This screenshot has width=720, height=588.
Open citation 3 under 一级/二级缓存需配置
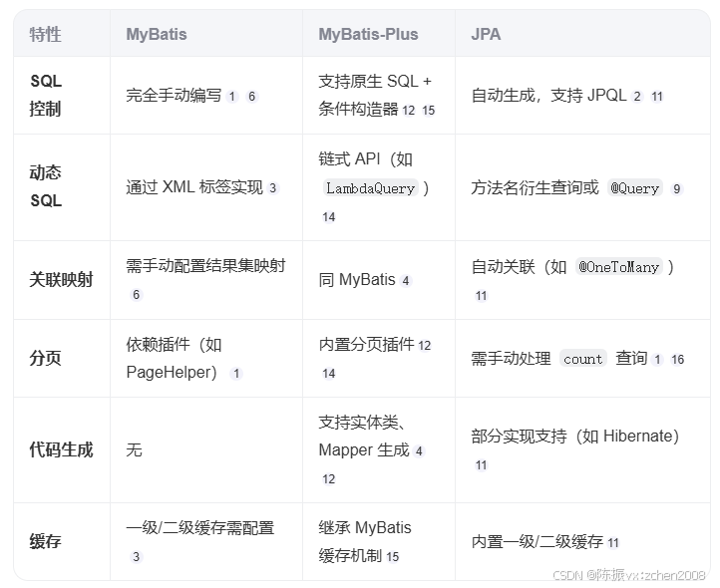[x=136, y=557]
